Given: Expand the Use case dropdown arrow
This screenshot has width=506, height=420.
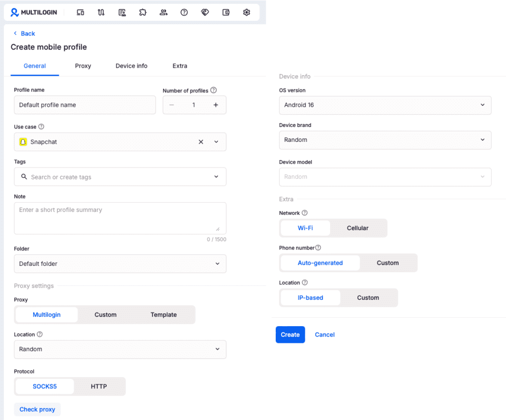Looking at the screenshot, I should 216,142.
